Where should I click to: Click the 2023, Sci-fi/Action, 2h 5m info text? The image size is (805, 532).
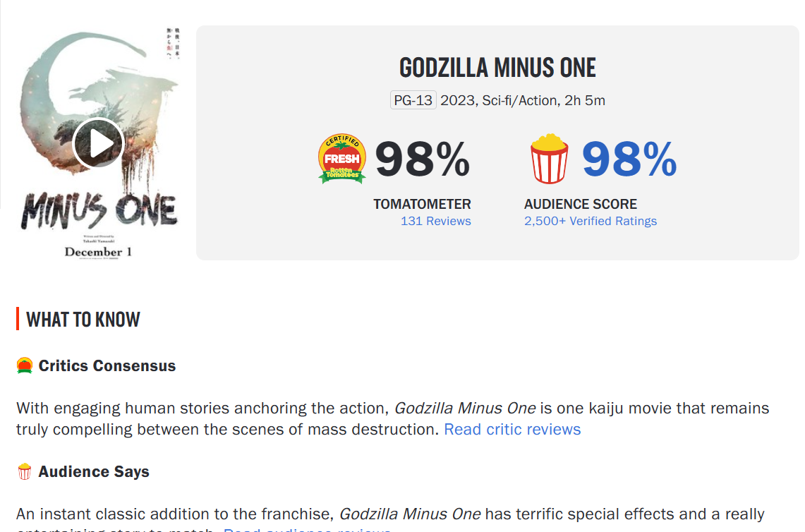(523, 100)
